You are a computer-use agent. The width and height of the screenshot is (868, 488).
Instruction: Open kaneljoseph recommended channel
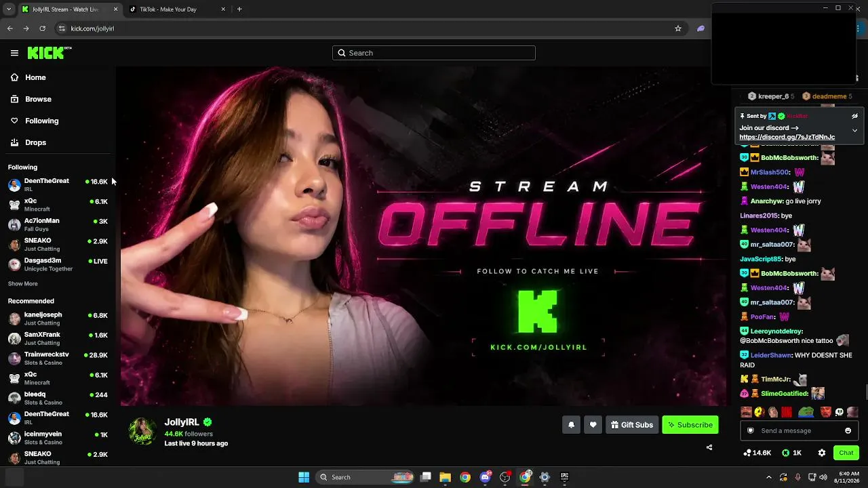click(58, 319)
